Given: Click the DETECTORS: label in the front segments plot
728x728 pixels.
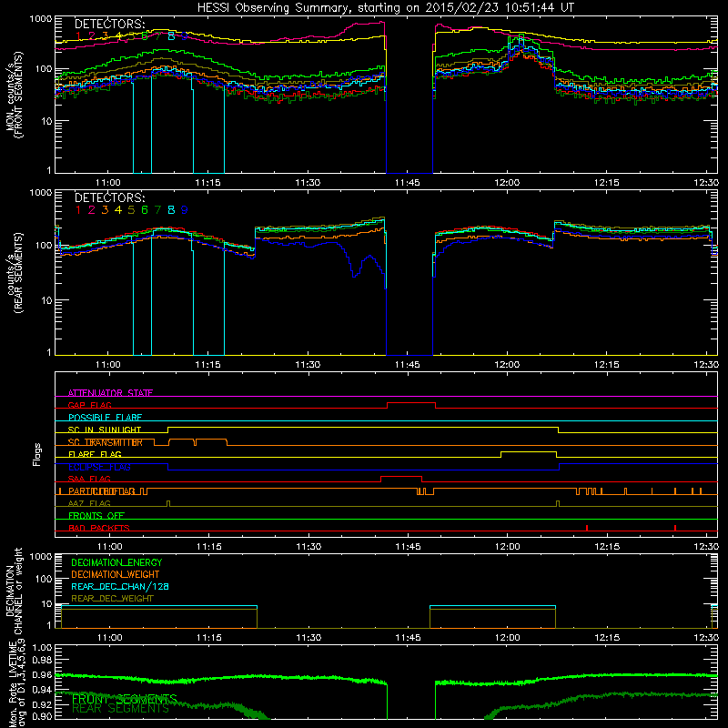Looking at the screenshot, I should (109, 24).
